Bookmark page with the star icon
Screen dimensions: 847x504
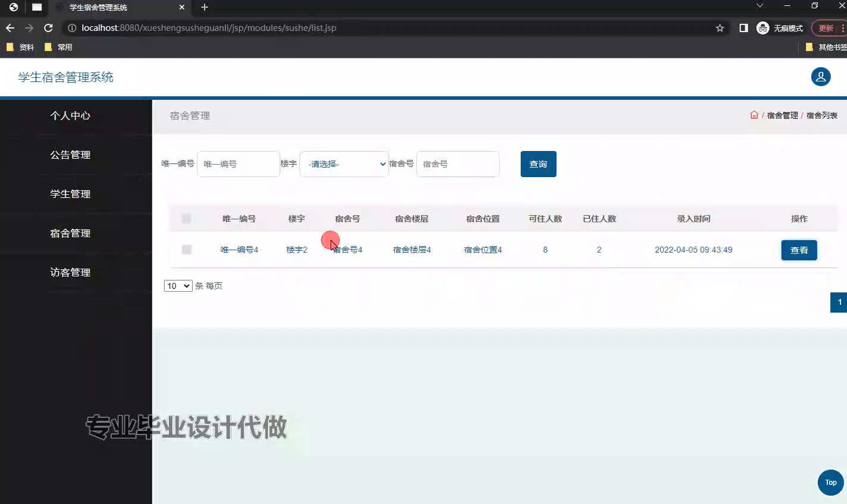720,28
